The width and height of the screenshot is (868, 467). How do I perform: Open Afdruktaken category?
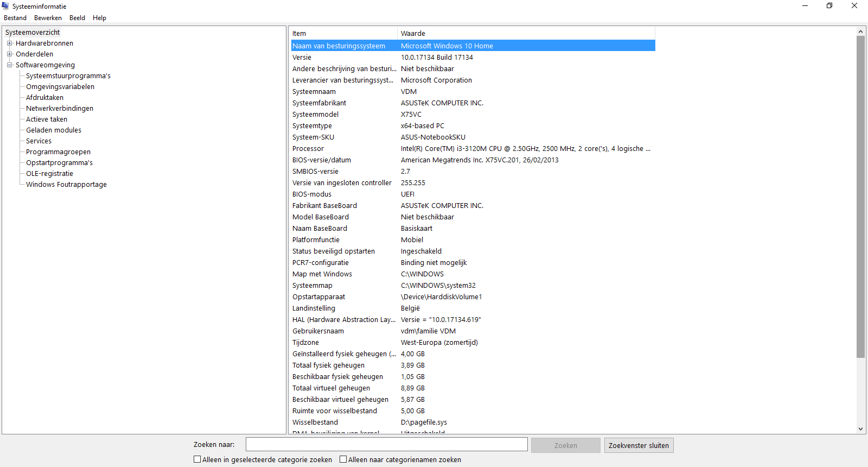[45, 98]
